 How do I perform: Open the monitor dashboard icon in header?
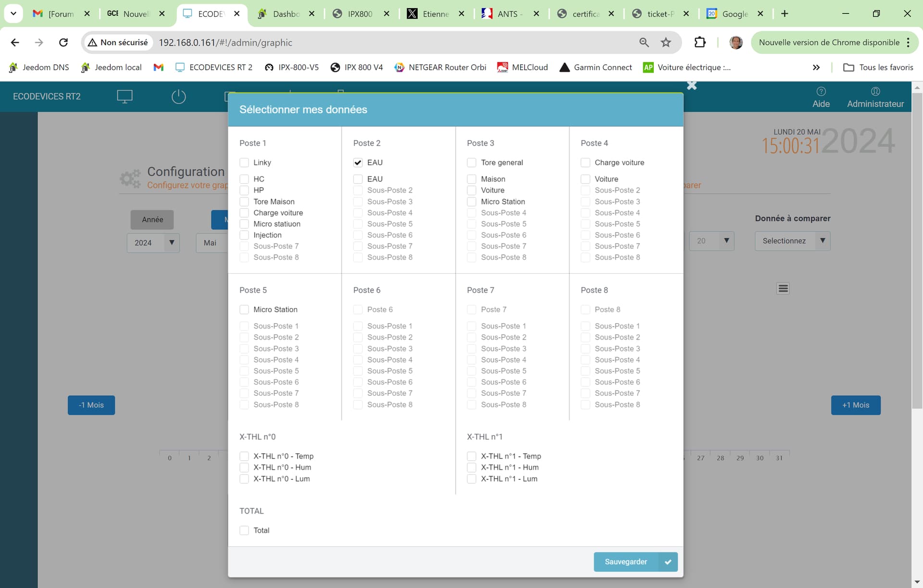click(x=125, y=97)
